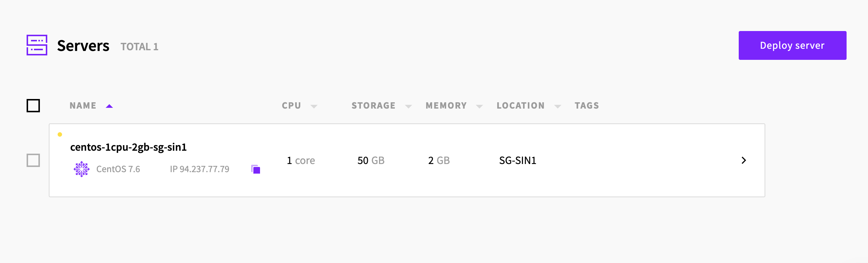The image size is (868, 263).
Task: Click the NAME column sort arrow
Action: click(109, 106)
